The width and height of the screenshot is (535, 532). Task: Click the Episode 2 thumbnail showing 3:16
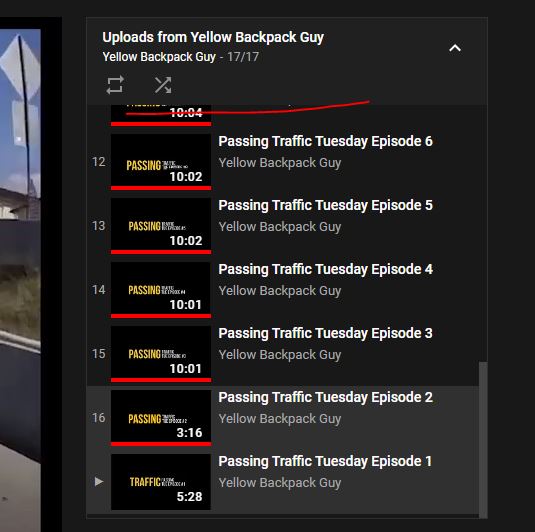[161, 418]
